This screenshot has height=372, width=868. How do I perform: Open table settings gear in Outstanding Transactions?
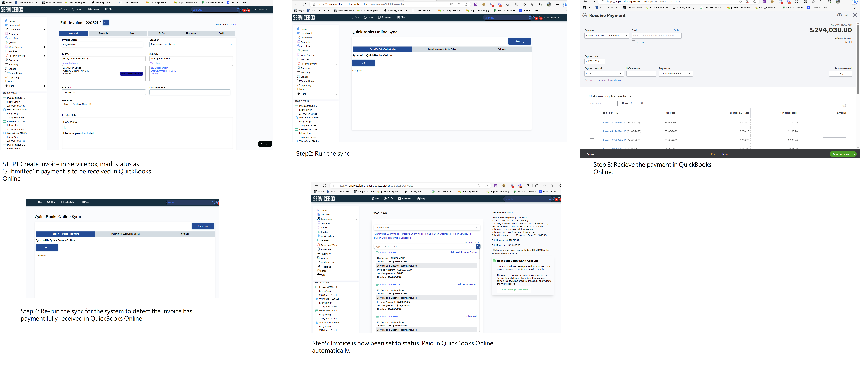[x=844, y=105]
